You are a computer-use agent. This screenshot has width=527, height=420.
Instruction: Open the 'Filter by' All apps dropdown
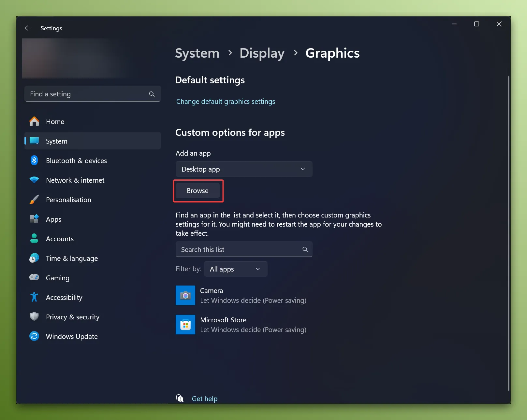(235, 269)
